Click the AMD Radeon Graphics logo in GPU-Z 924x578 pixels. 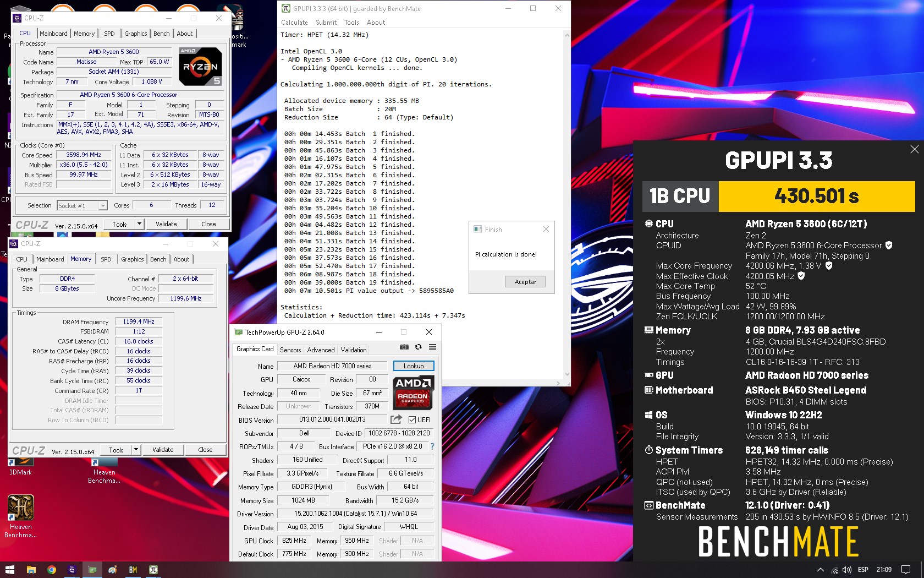pos(414,392)
